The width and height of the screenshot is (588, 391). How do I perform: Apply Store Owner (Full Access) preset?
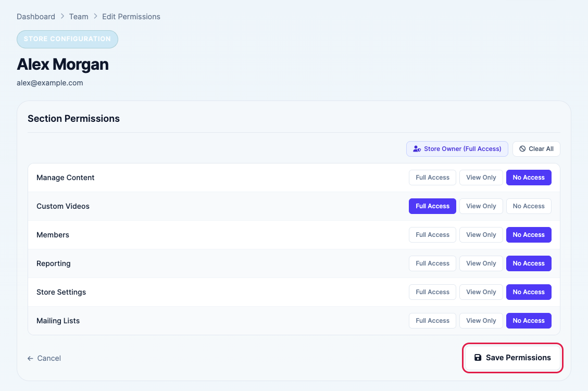[x=457, y=149]
